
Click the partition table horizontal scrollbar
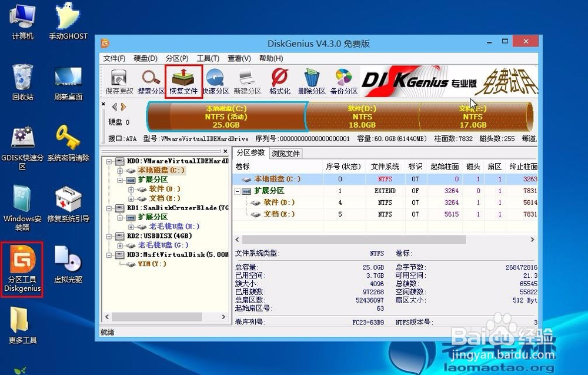point(353,240)
